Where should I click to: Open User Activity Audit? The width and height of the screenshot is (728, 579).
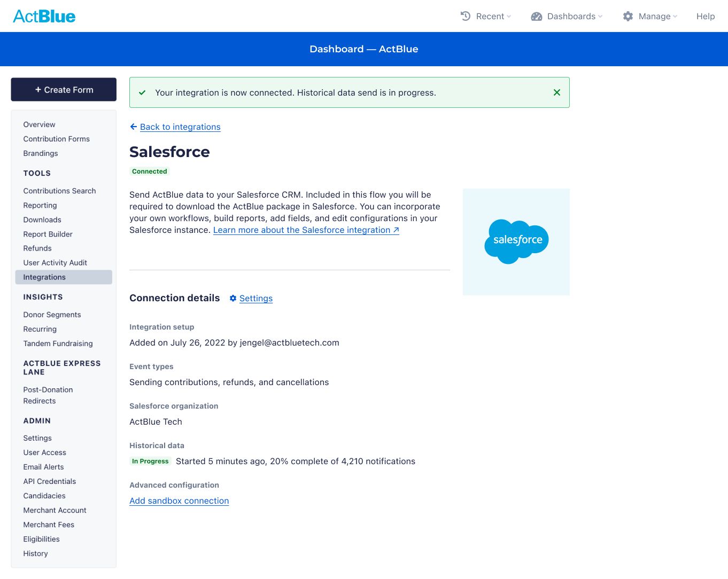(55, 263)
